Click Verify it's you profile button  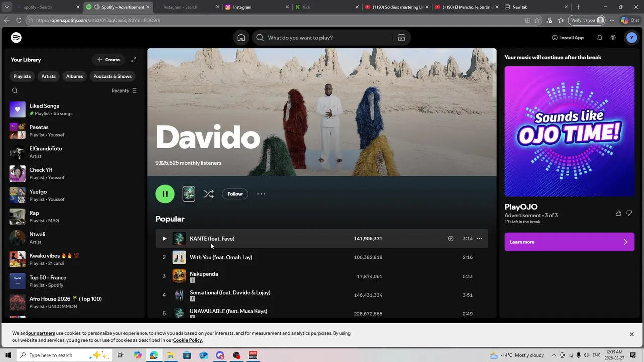[588, 20]
